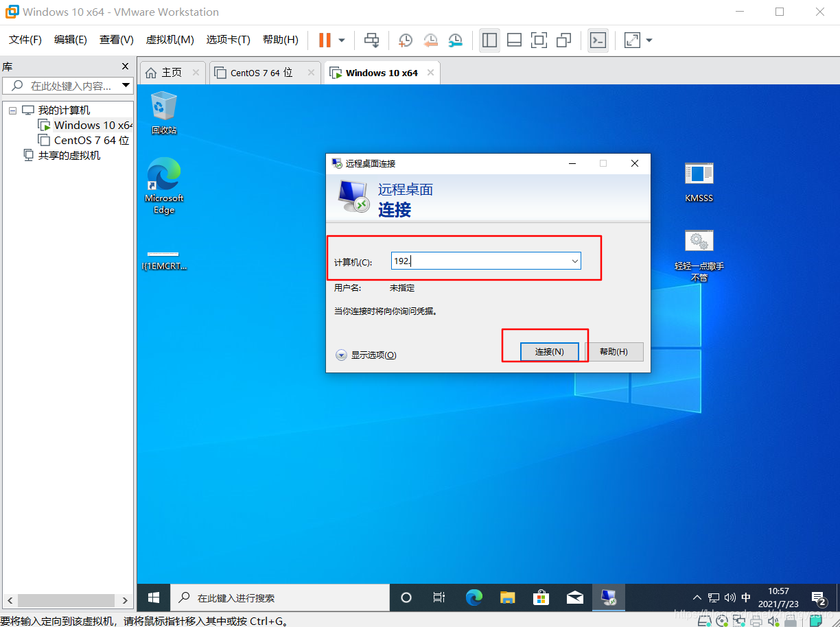840x627 pixels.
Task: Click the 连接(N) button
Action: [x=549, y=351]
